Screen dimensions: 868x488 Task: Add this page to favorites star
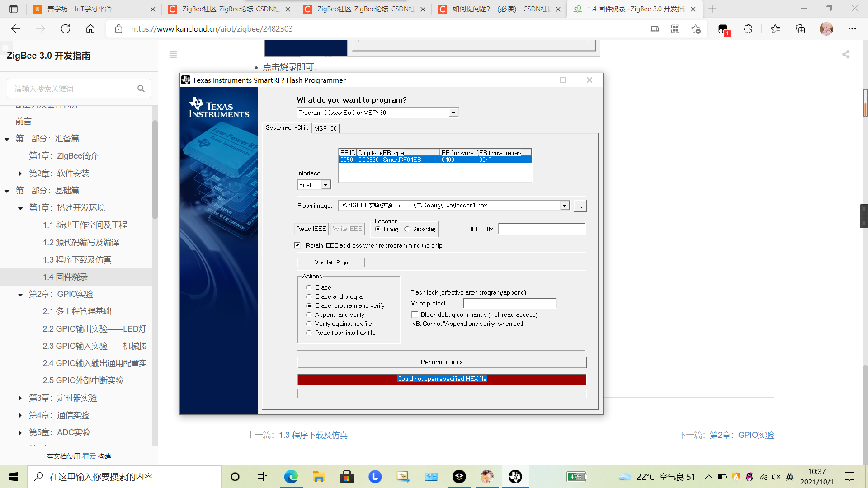[696, 29]
